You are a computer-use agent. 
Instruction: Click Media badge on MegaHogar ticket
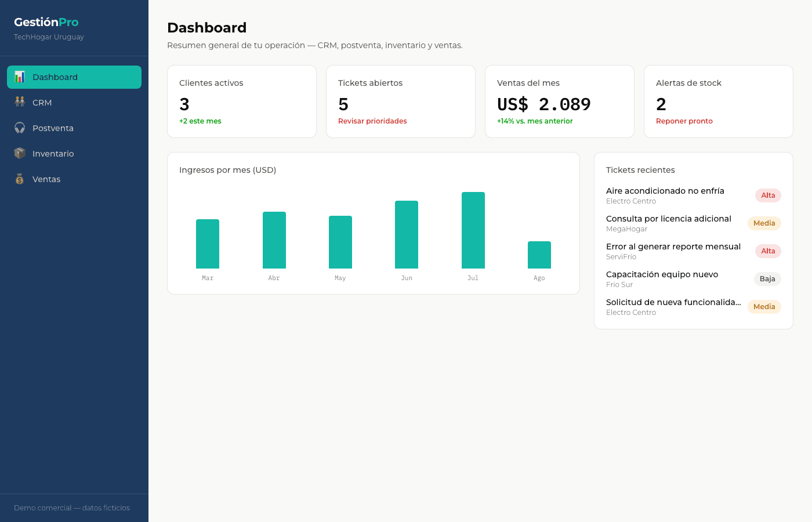pyautogui.click(x=764, y=223)
